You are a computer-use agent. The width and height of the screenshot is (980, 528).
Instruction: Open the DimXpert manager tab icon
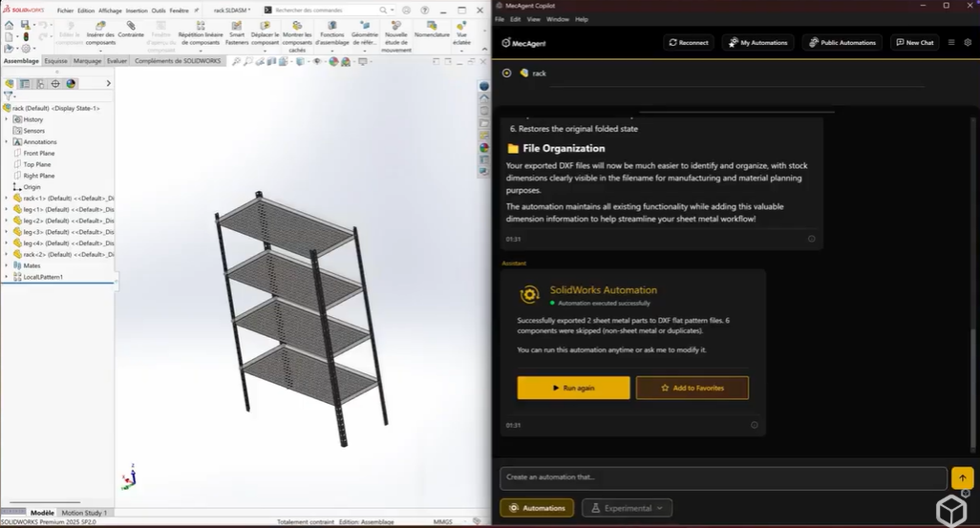pos(55,84)
